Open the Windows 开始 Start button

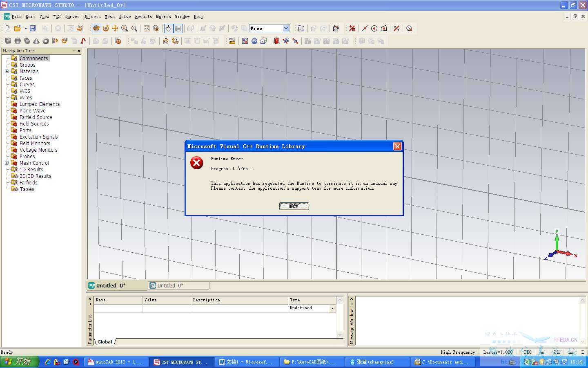click(x=20, y=362)
